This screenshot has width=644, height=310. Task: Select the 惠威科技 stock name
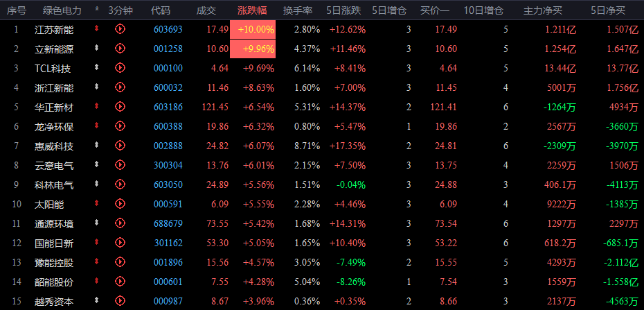[54, 146]
